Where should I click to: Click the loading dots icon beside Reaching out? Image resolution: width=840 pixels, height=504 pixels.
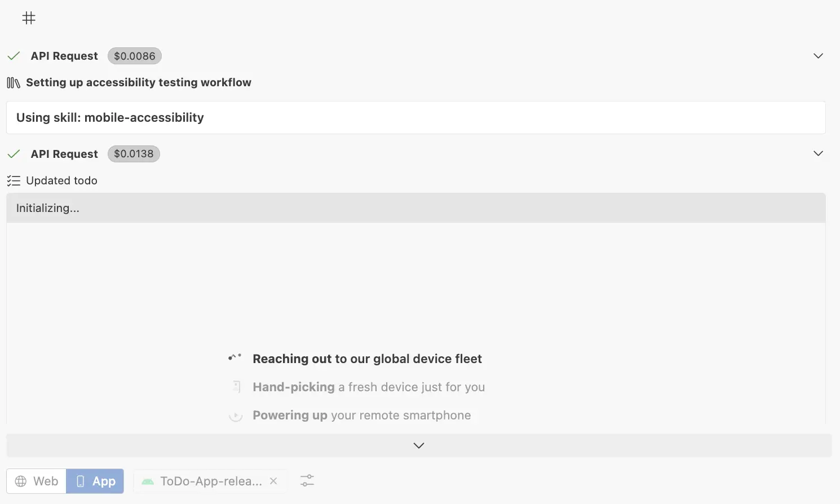point(235,357)
